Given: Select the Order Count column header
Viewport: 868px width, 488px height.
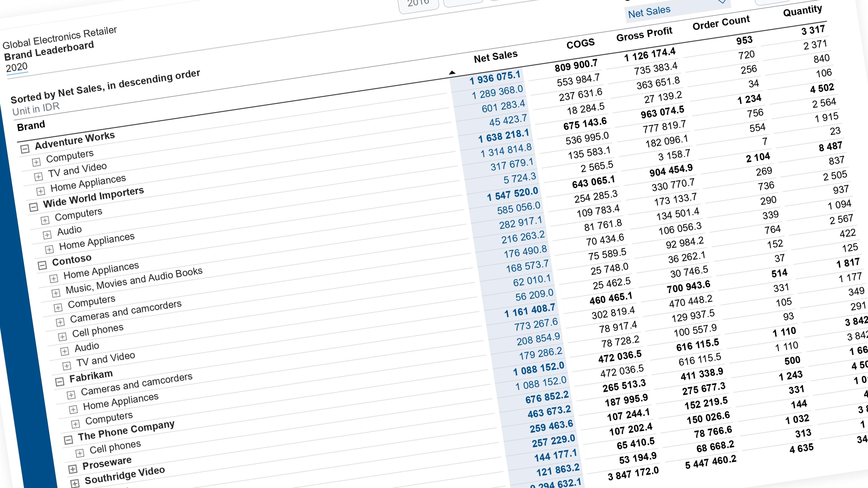Looking at the screenshot, I should (721, 23).
